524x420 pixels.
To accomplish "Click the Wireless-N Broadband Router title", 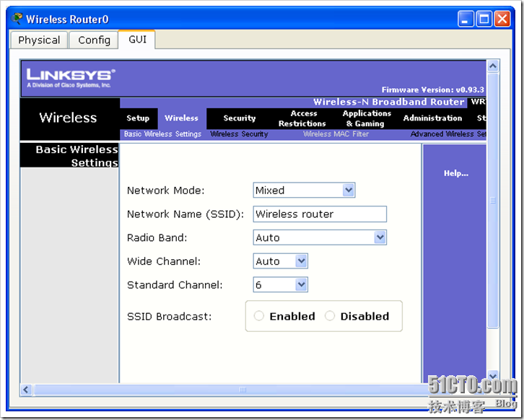I will pyautogui.click(x=388, y=102).
